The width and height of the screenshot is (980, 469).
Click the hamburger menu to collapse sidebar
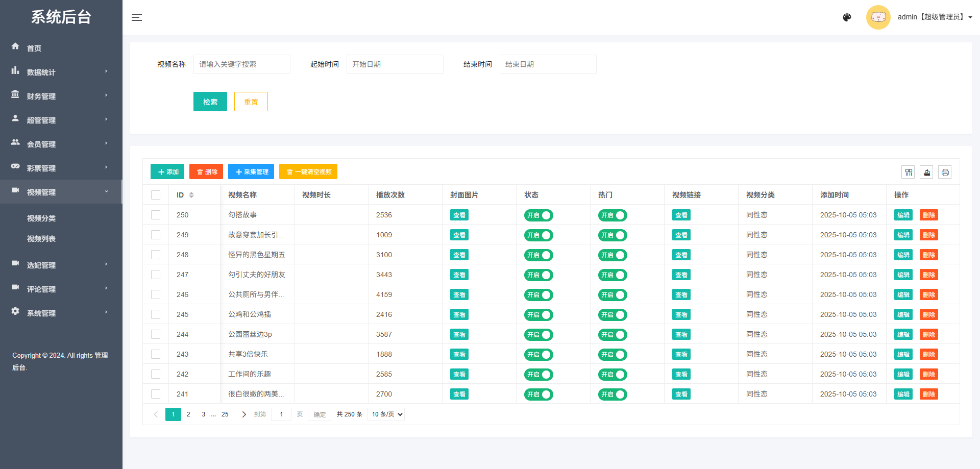137,17
